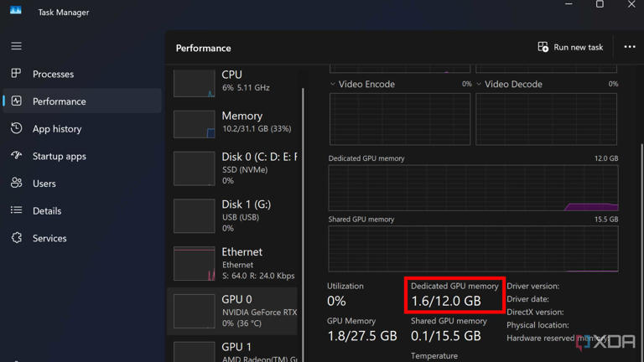Viewport: 644px width, 362px height.
Task: Toggle the hamburger navigation menu
Action: tap(16, 46)
